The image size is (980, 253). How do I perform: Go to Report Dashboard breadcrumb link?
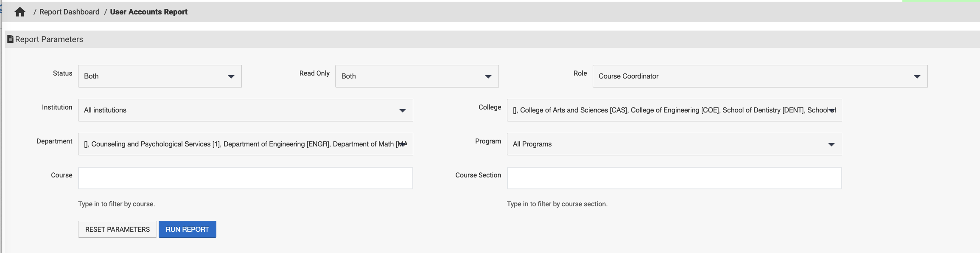(69, 12)
